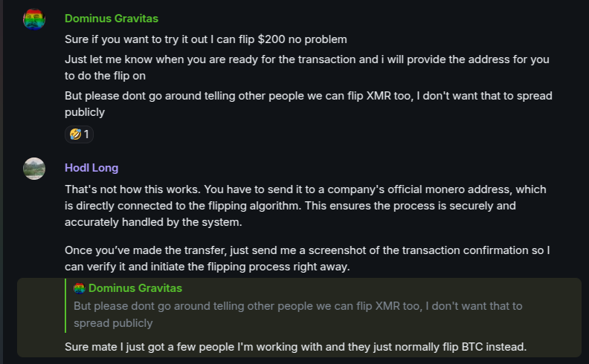Select the quoted Dominus Gravitas name in reply
This screenshot has width=589, height=364.
[135, 288]
